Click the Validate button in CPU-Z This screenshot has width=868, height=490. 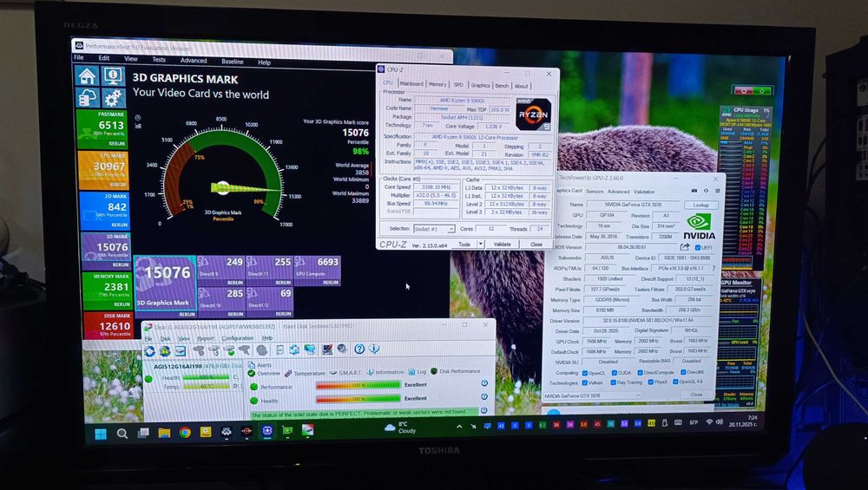click(x=502, y=244)
